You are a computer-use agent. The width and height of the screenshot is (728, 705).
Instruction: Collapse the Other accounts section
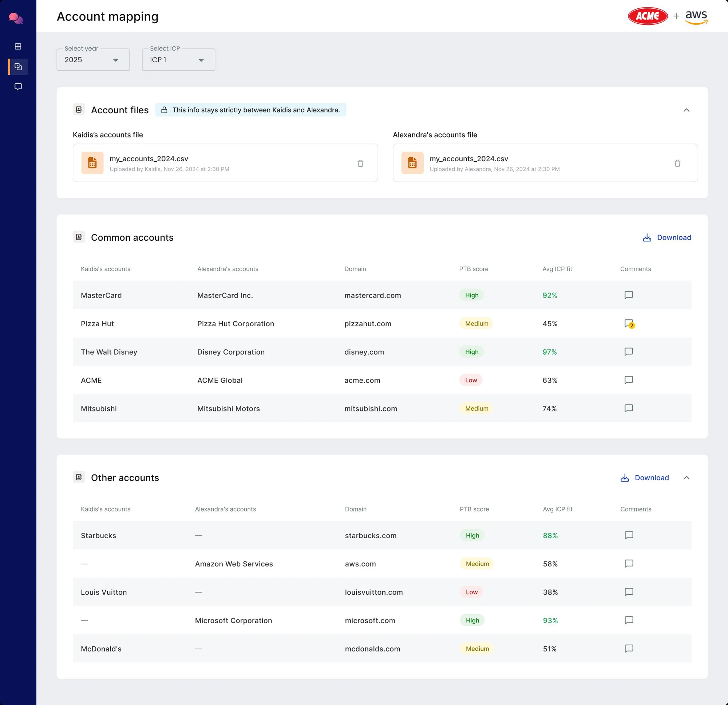687,477
